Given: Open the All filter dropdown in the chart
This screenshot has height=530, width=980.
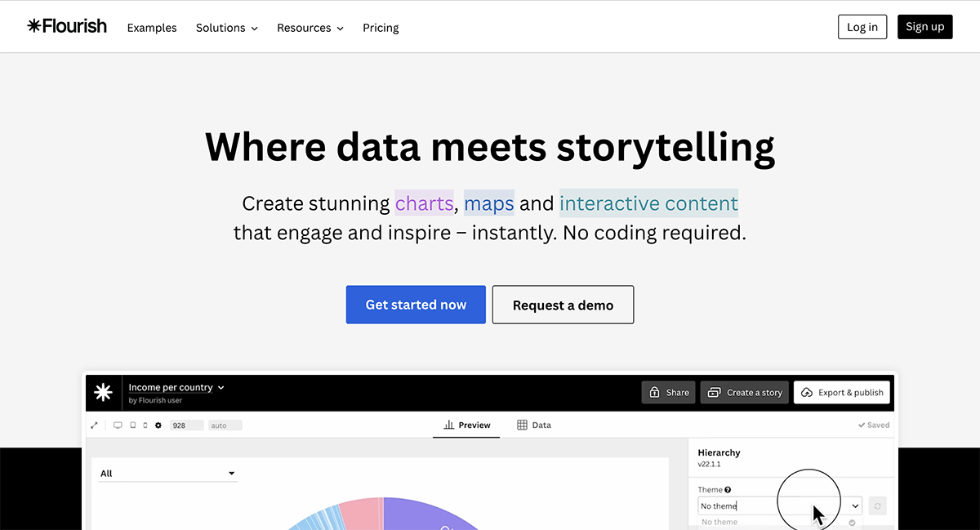Looking at the screenshot, I should point(167,474).
